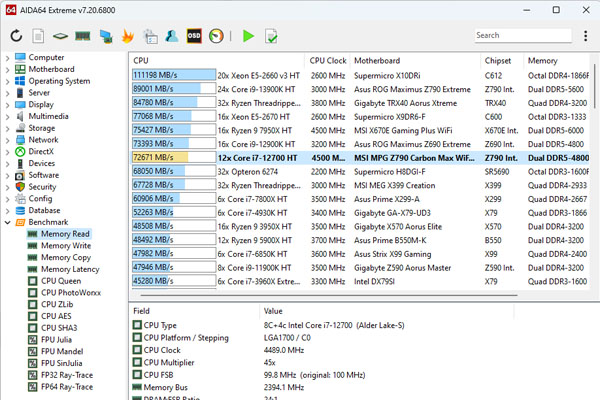Open the OSD panel icon
Image resolution: width=600 pixels, height=400 pixels.
coord(195,36)
